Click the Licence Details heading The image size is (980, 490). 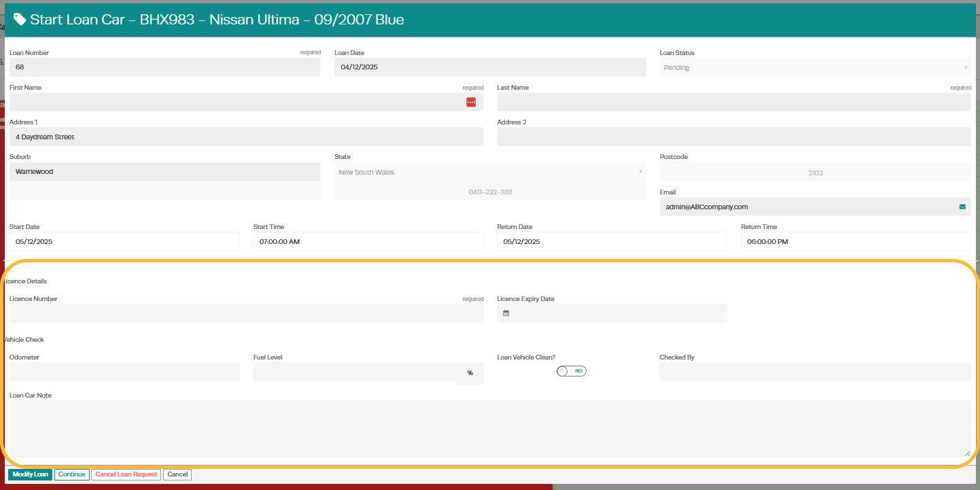coord(24,281)
